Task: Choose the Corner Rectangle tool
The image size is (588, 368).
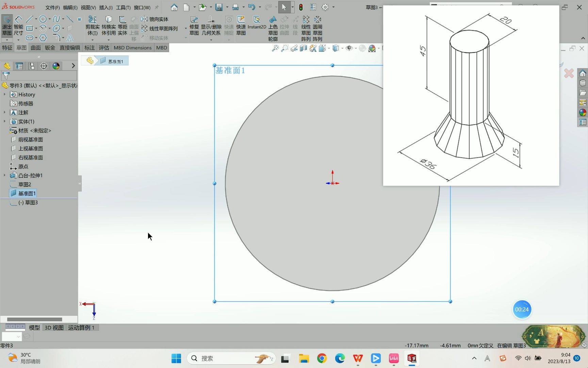Action: click(x=29, y=28)
